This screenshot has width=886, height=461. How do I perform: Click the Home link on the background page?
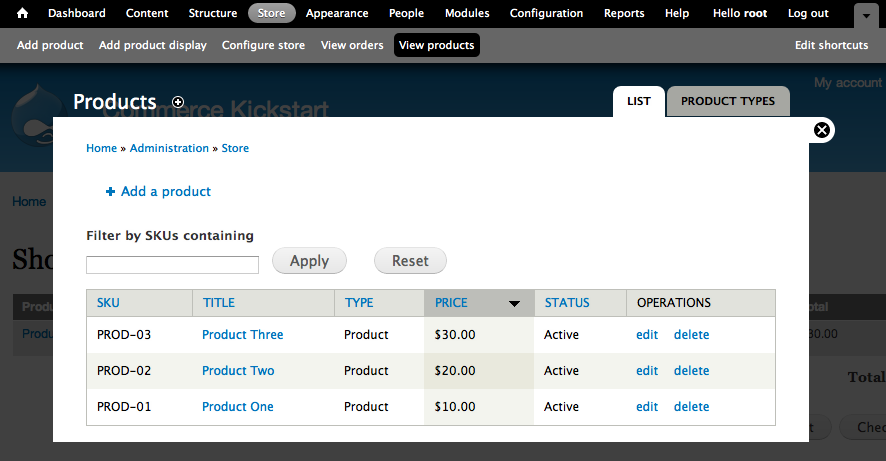(29, 202)
